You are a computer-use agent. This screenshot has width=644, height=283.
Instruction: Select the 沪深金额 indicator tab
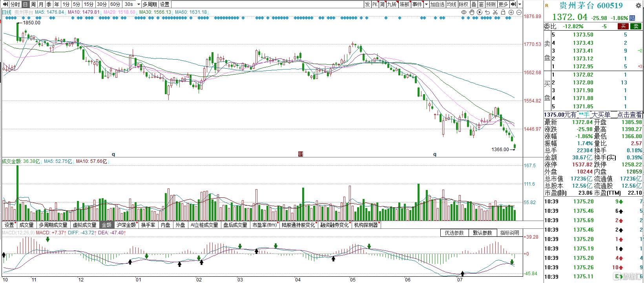point(127,225)
